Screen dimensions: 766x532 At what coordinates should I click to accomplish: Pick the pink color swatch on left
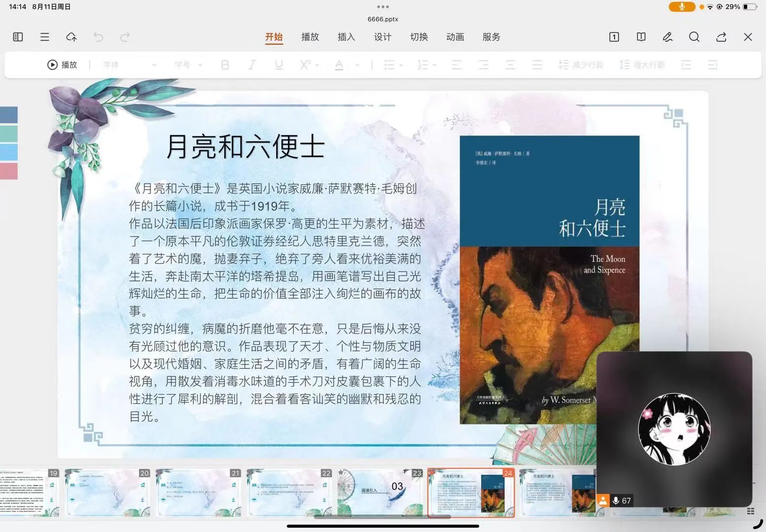9,171
